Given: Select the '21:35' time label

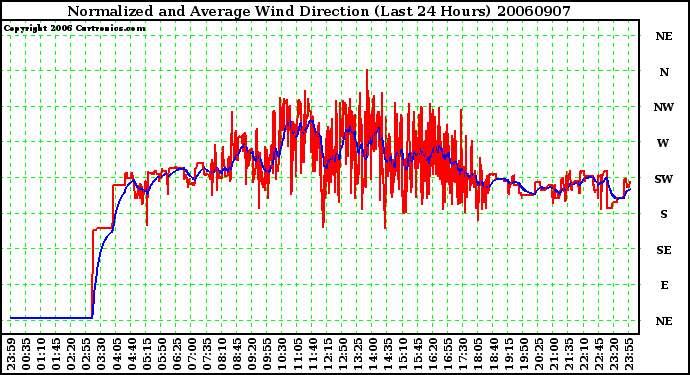Looking at the screenshot, I should pos(569,354).
